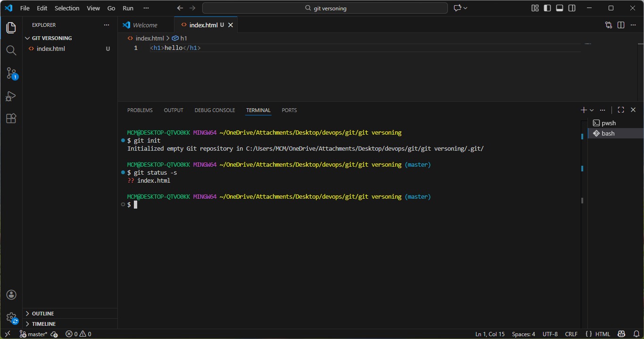Image resolution: width=644 pixels, height=339 pixels.
Task: Publish to cloud icon in status bar
Action: [54, 334]
